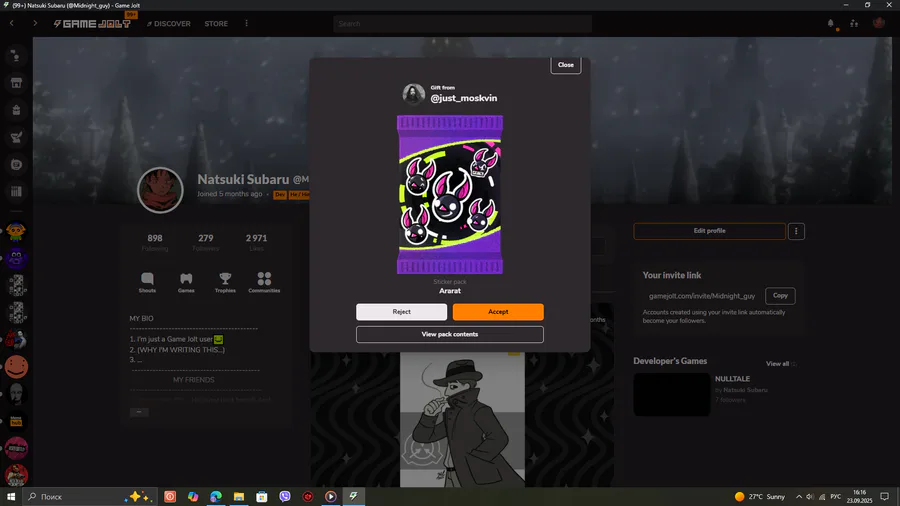View the 279 Followers count
The width and height of the screenshot is (900, 506).
pyautogui.click(x=205, y=242)
